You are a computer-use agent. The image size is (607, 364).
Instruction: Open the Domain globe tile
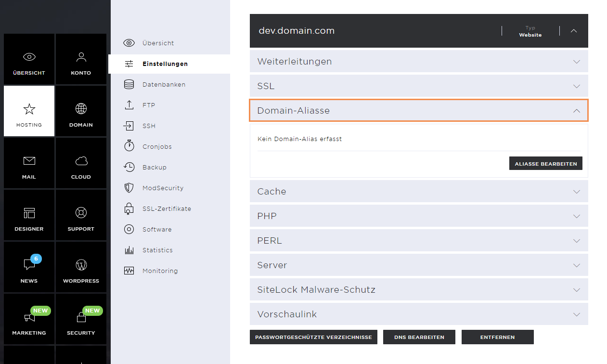pos(81,111)
